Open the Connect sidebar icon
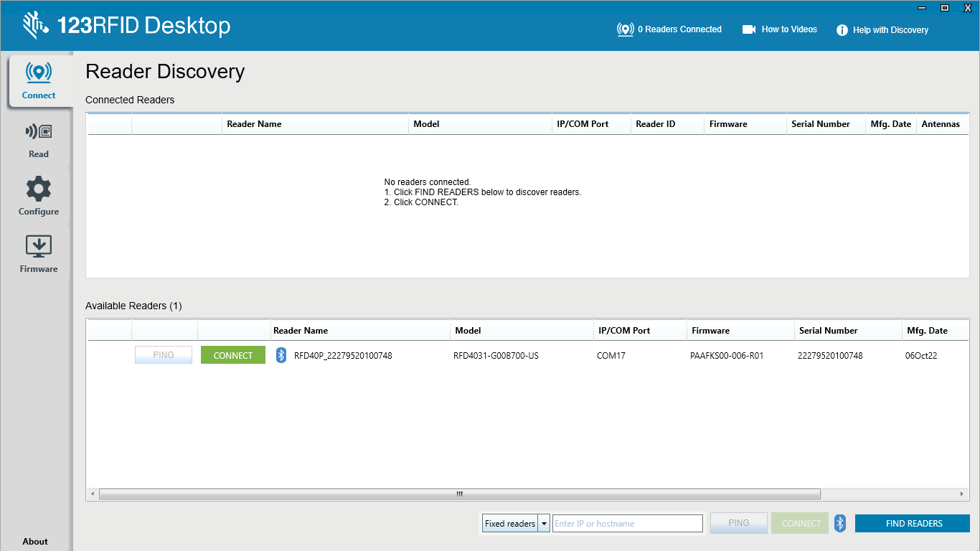The width and height of the screenshot is (980, 551). coord(39,73)
